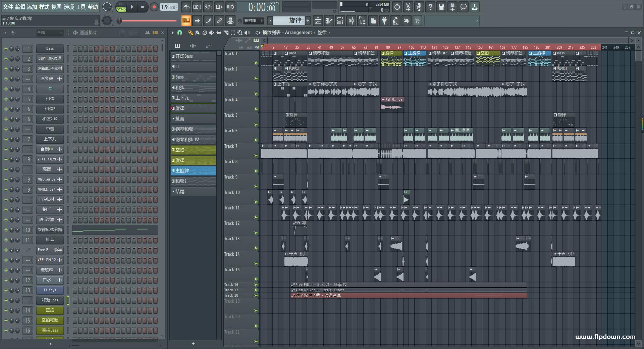Mute Bass channel via green LED

click(6, 49)
